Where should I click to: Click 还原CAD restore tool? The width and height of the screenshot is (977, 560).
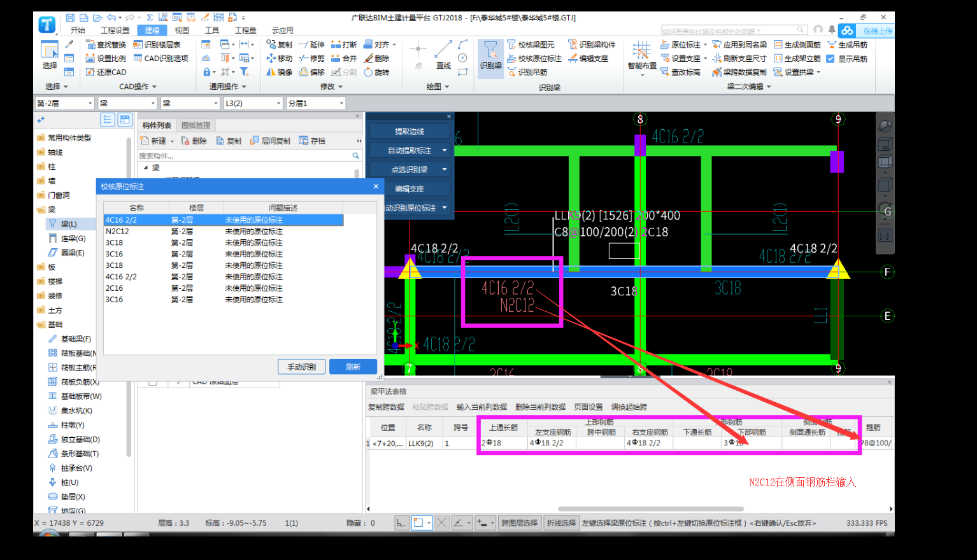pyautogui.click(x=106, y=72)
